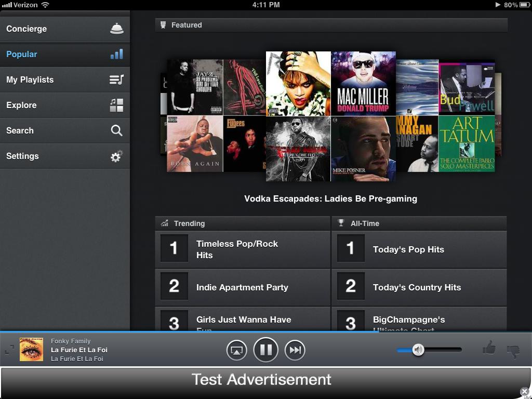Expand the player to full screen
The image size is (532, 399).
(9, 350)
